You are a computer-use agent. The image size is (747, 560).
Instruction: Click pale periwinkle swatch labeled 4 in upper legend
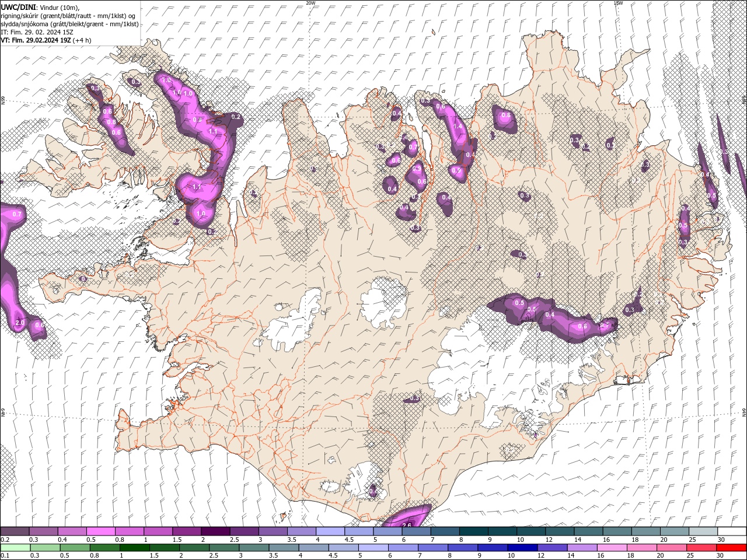click(330, 531)
